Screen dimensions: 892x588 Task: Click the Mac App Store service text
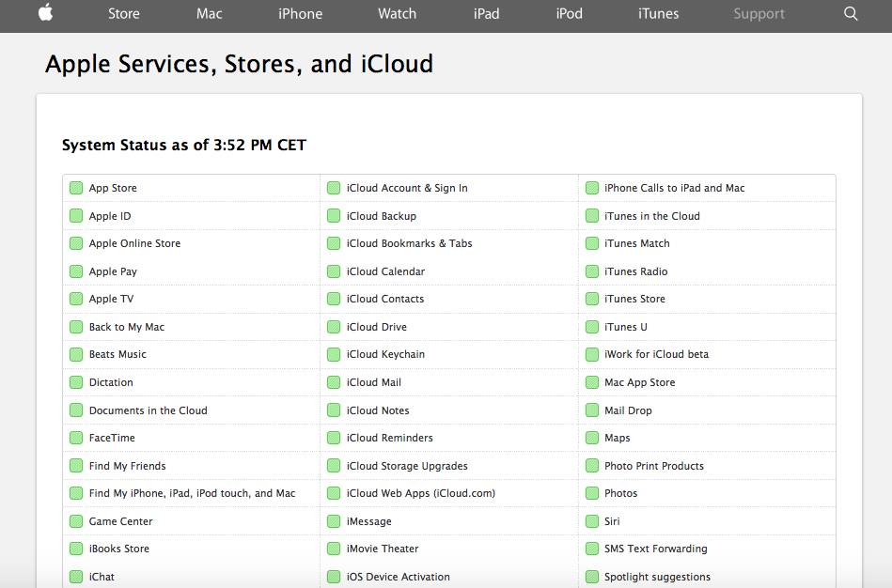point(640,382)
